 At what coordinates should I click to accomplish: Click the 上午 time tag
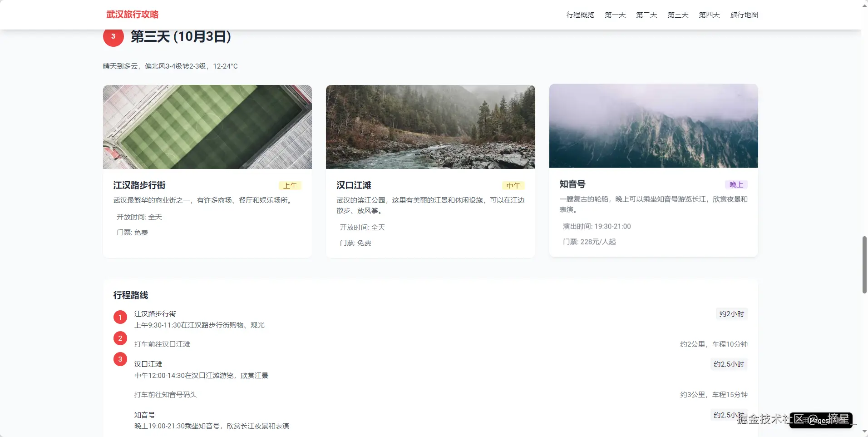(x=290, y=186)
